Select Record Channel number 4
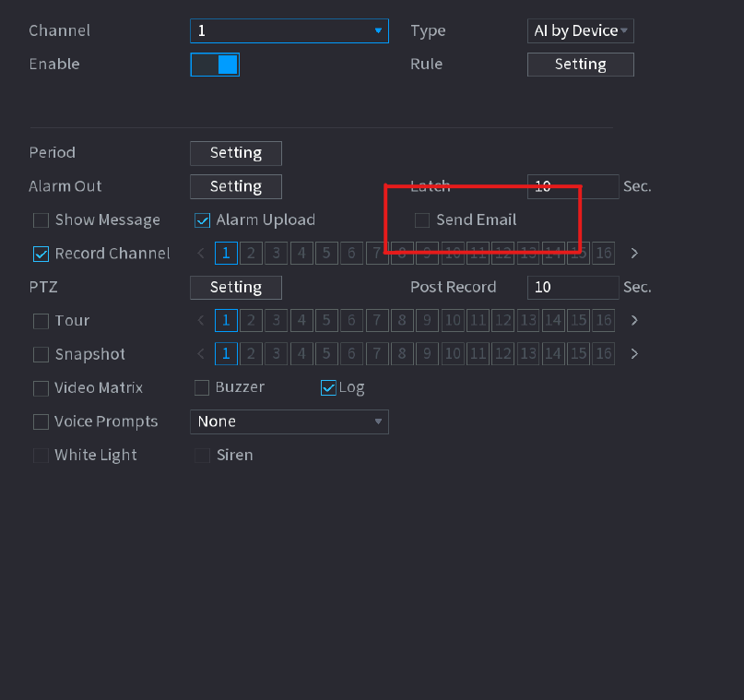 point(301,254)
